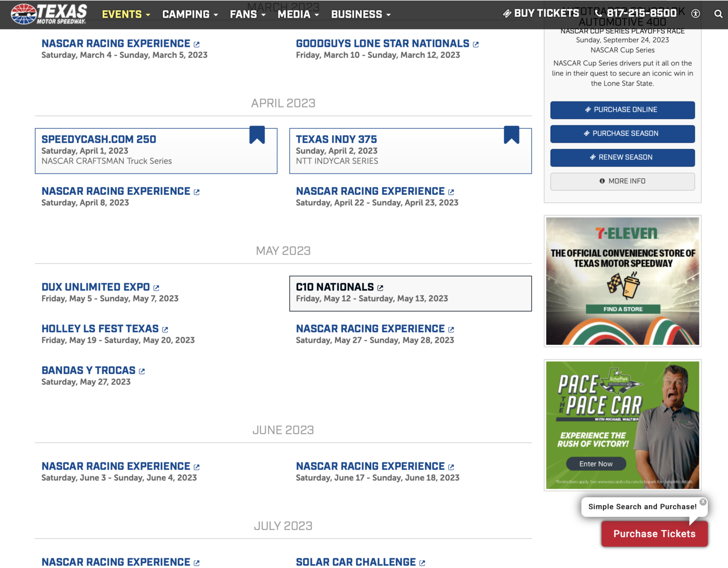Viewport: 728px width, 568px height.
Task: Click Buy Tickets in the top bar
Action: tap(541, 13)
